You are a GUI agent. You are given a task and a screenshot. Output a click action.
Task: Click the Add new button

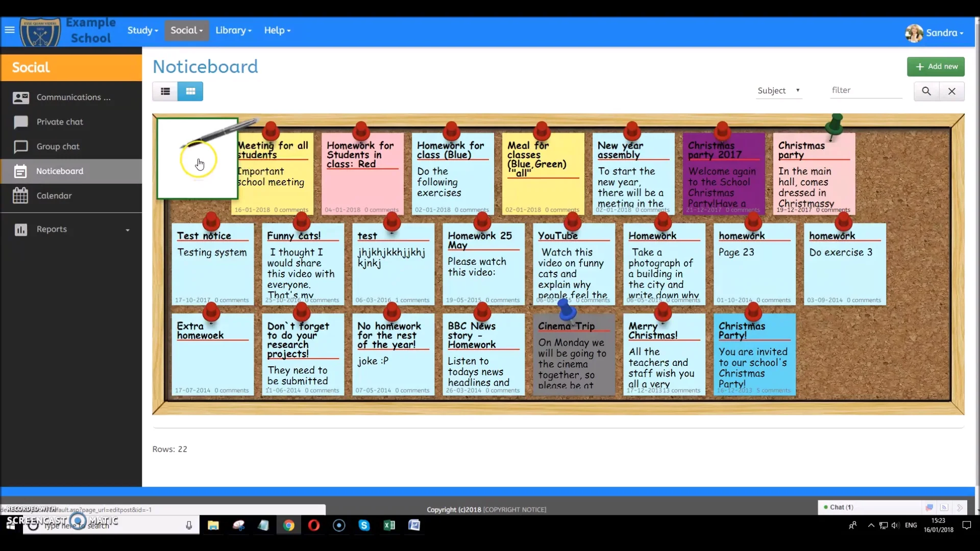pos(936,66)
